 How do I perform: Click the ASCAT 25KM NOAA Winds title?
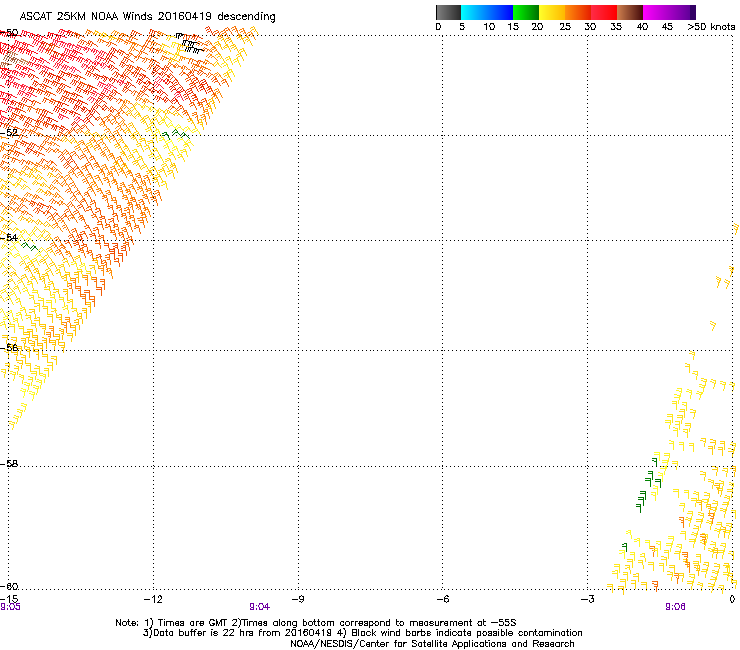tap(147, 16)
